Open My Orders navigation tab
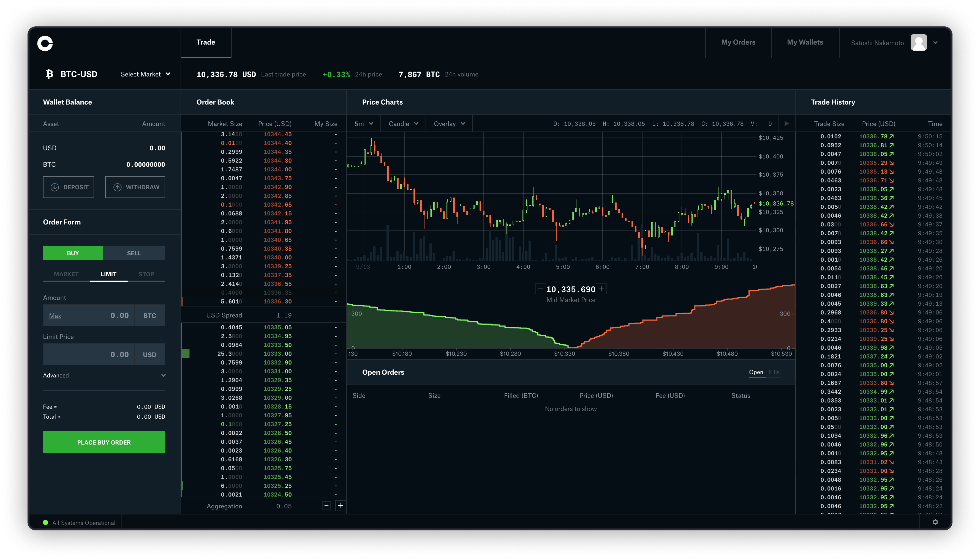 [x=738, y=42]
